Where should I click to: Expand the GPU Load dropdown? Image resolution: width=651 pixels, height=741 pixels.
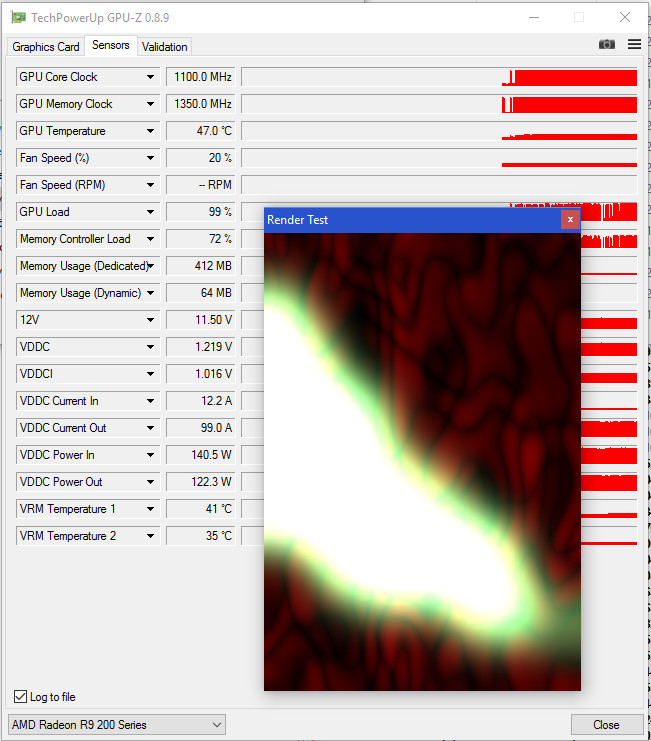click(x=150, y=212)
